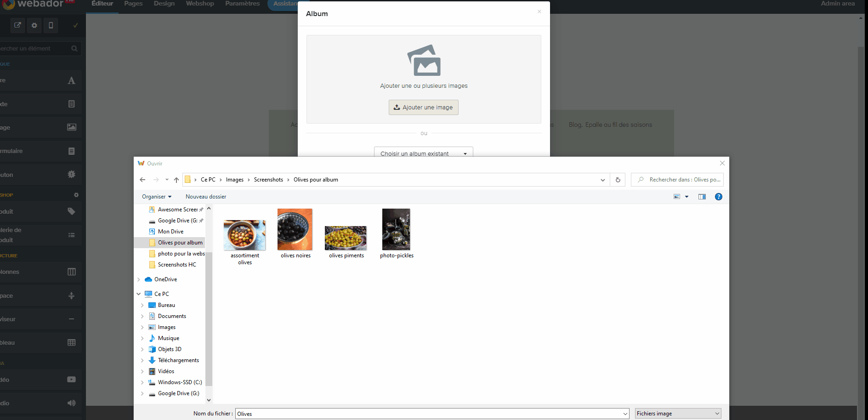Toggle the preview pane icon
This screenshot has height=420, width=868.
coord(702,197)
